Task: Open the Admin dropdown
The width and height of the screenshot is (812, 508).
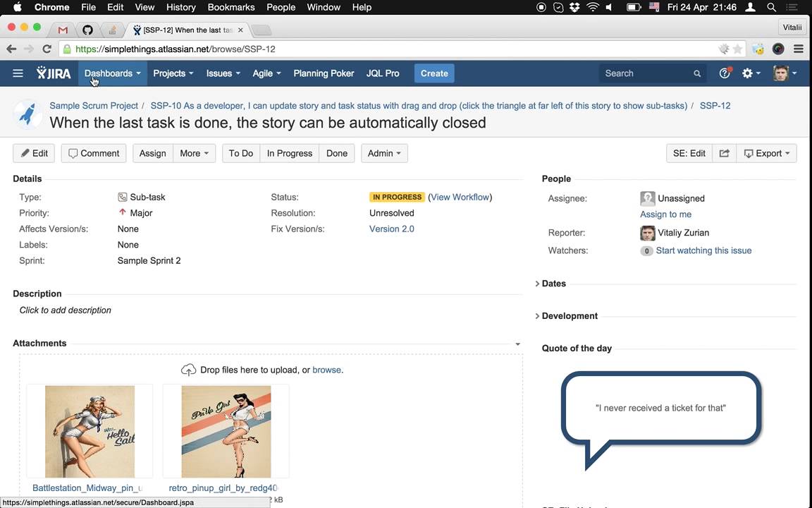Action: [384, 153]
